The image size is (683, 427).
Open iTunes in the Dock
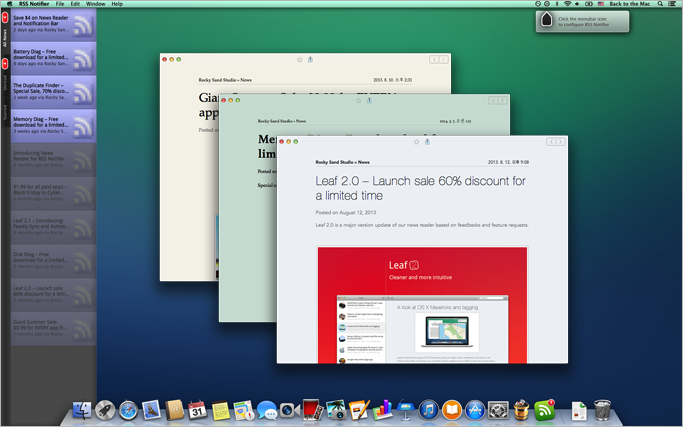click(429, 410)
